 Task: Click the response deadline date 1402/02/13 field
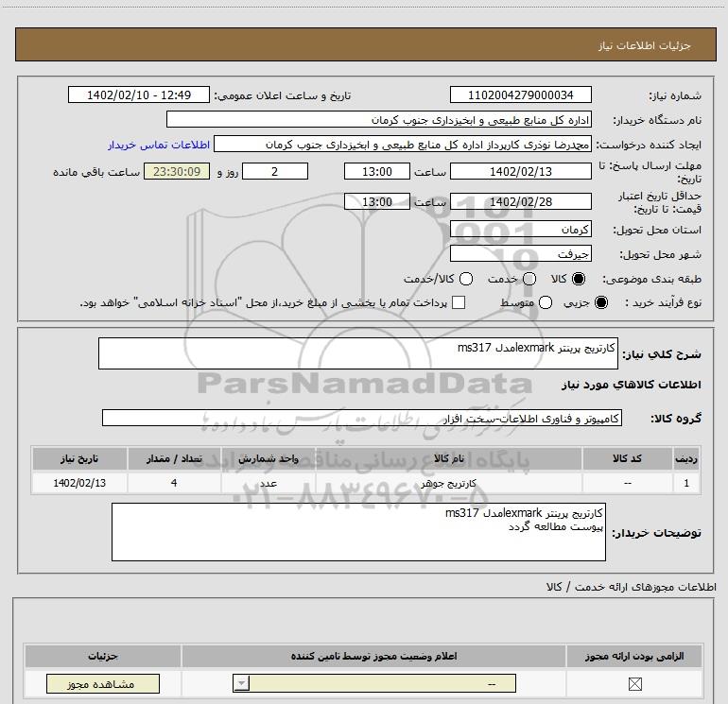520,172
